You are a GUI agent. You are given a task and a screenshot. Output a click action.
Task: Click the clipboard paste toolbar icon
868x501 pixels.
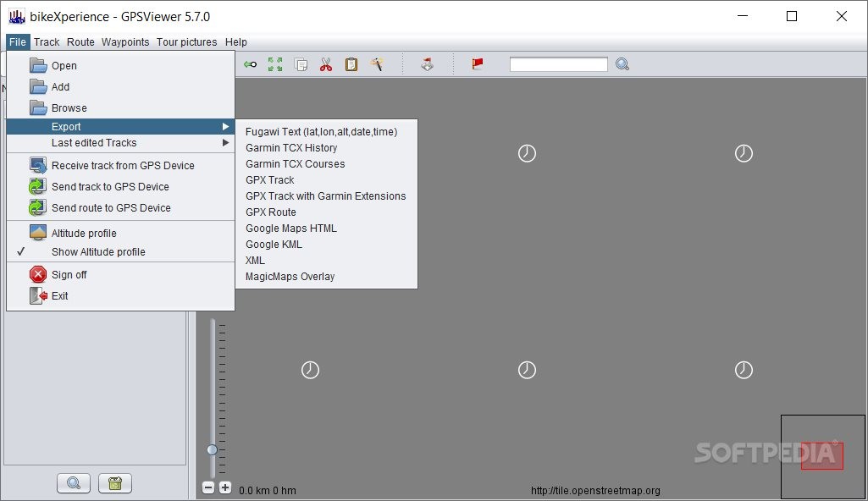tap(351, 64)
